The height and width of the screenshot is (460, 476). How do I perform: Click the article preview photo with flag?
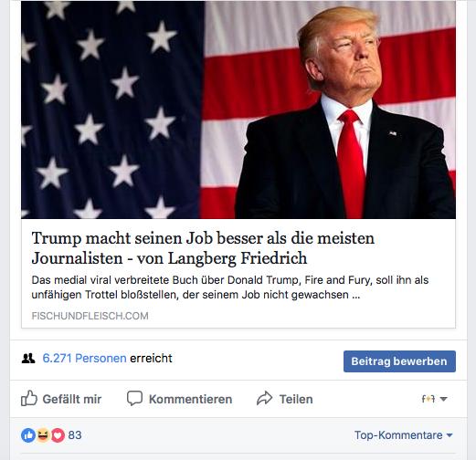(x=238, y=110)
